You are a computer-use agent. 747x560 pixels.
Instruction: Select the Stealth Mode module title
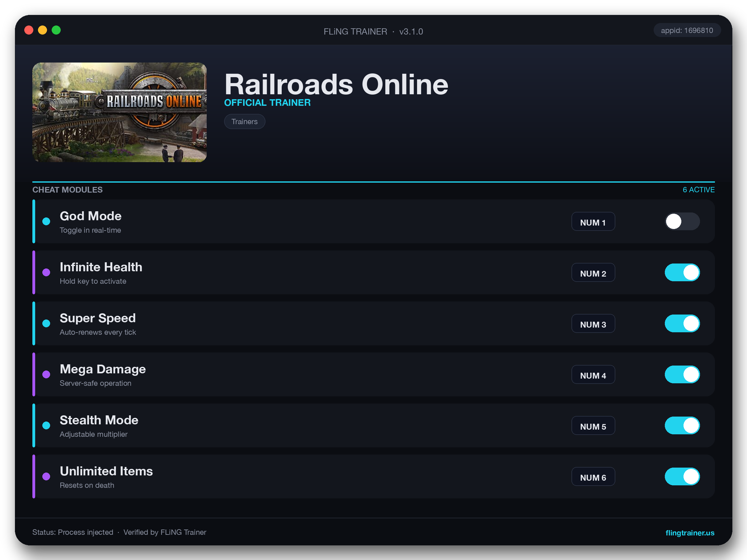click(x=99, y=420)
